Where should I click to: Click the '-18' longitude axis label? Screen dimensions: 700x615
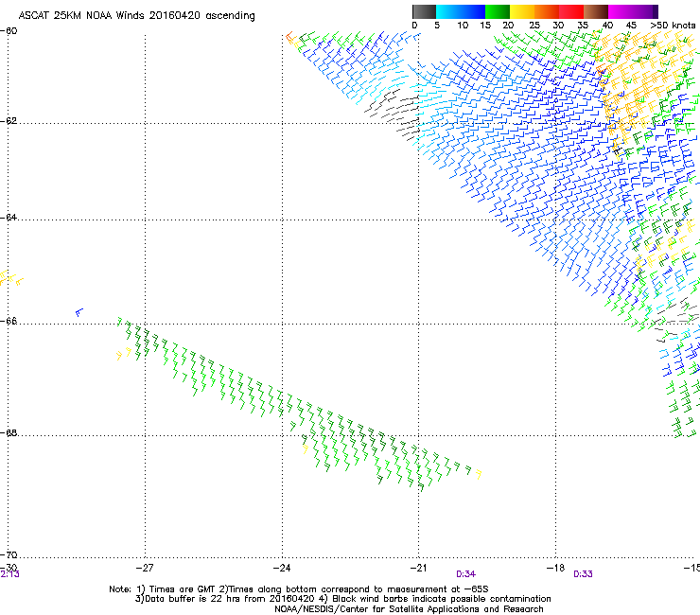pos(556,568)
